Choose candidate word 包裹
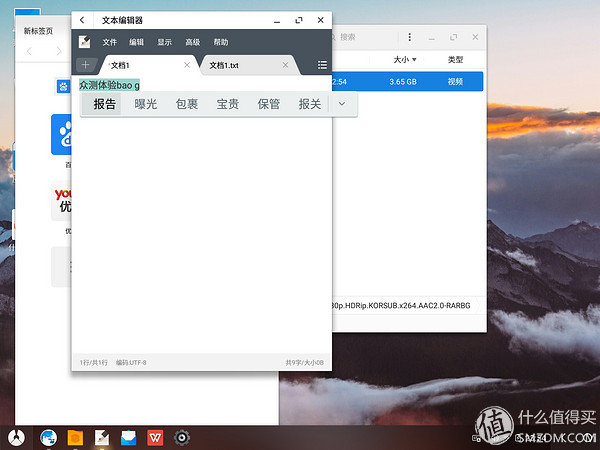Viewport: 600px width, 450px height. (187, 104)
